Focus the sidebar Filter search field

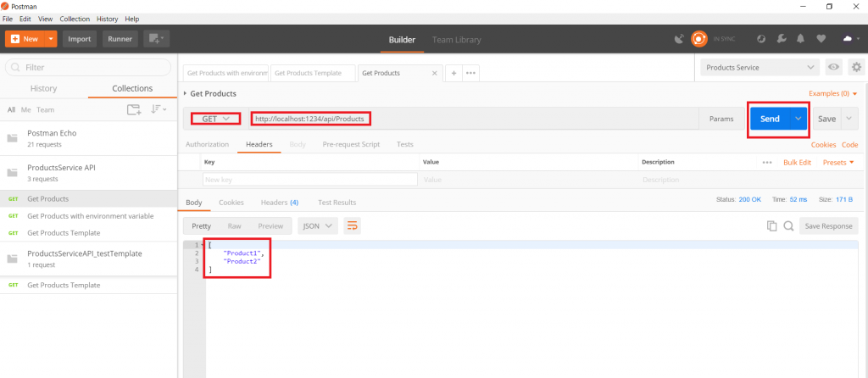(88, 67)
